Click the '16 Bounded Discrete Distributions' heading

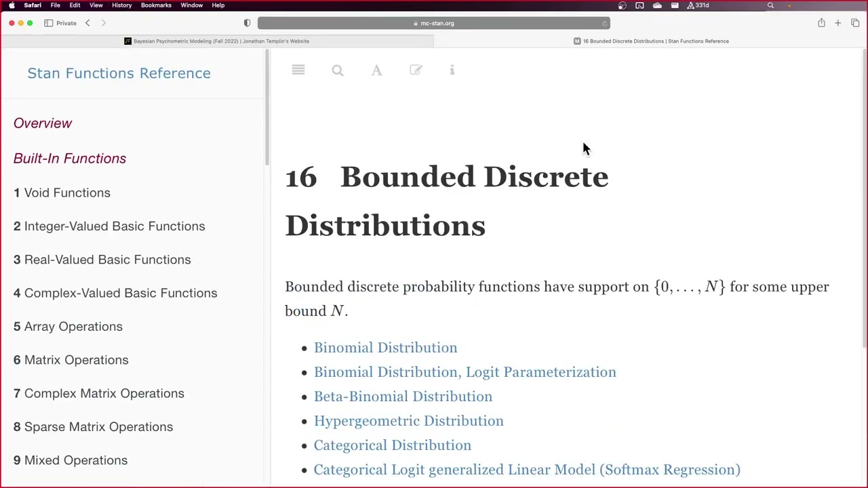[446, 201]
